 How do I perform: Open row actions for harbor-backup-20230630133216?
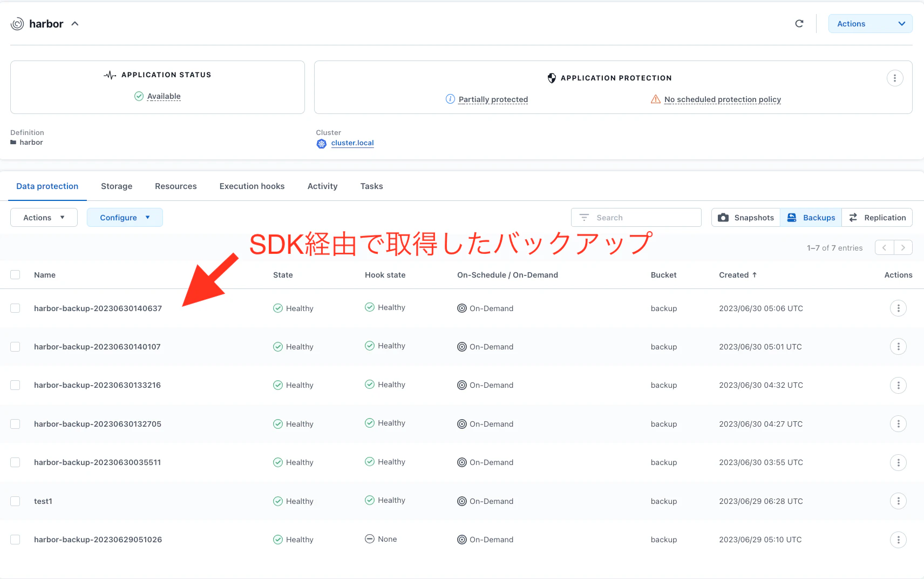(898, 386)
